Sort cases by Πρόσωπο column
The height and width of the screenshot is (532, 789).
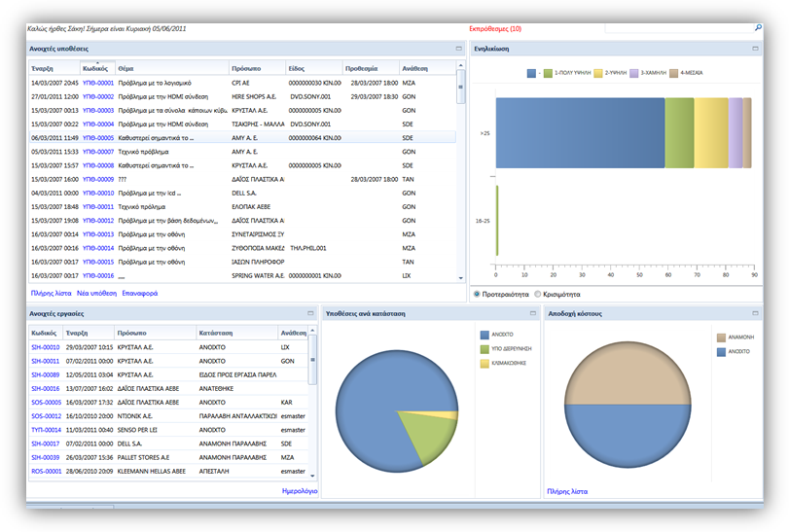[257, 68]
